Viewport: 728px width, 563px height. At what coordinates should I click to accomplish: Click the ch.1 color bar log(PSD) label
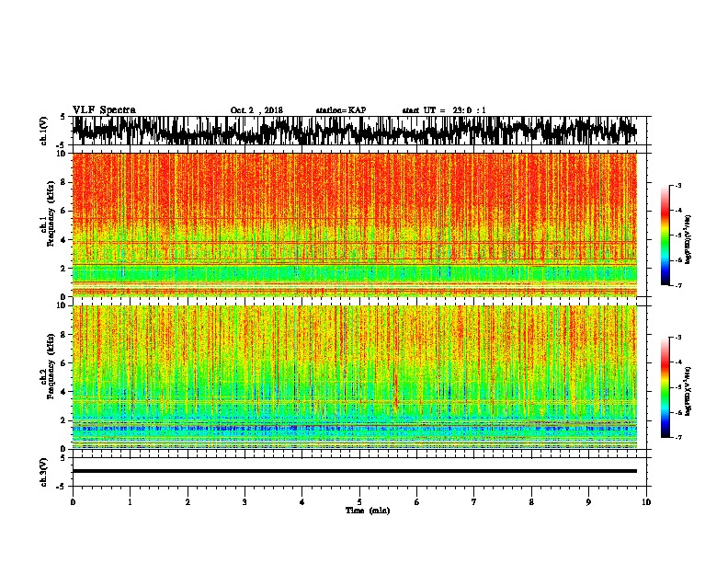pos(688,239)
